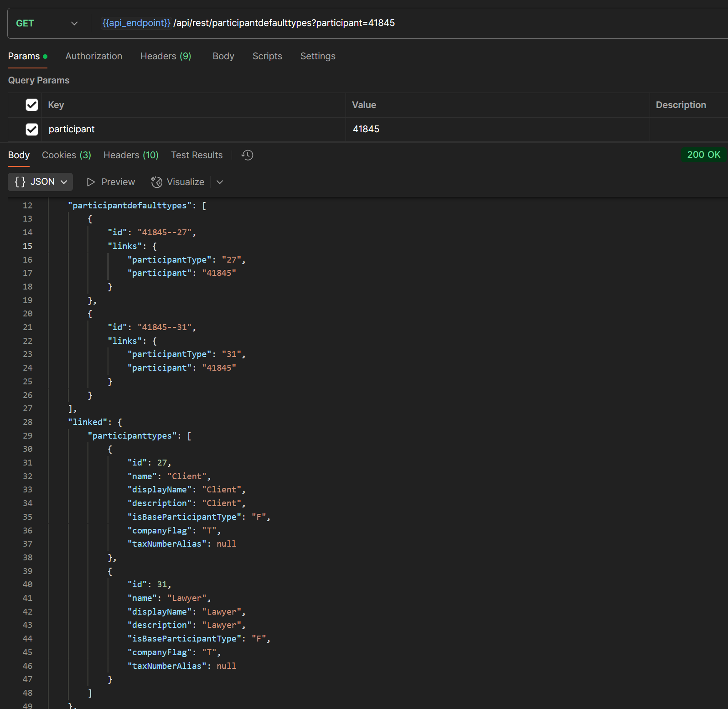This screenshot has width=728, height=709.
Task: Open the JSON format dropdown
Action: (x=41, y=182)
